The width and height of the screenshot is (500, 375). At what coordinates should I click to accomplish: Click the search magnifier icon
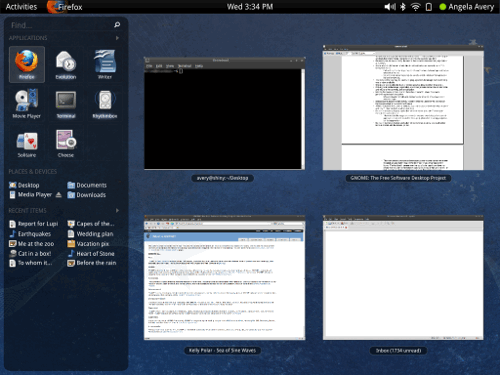pyautogui.click(x=117, y=25)
